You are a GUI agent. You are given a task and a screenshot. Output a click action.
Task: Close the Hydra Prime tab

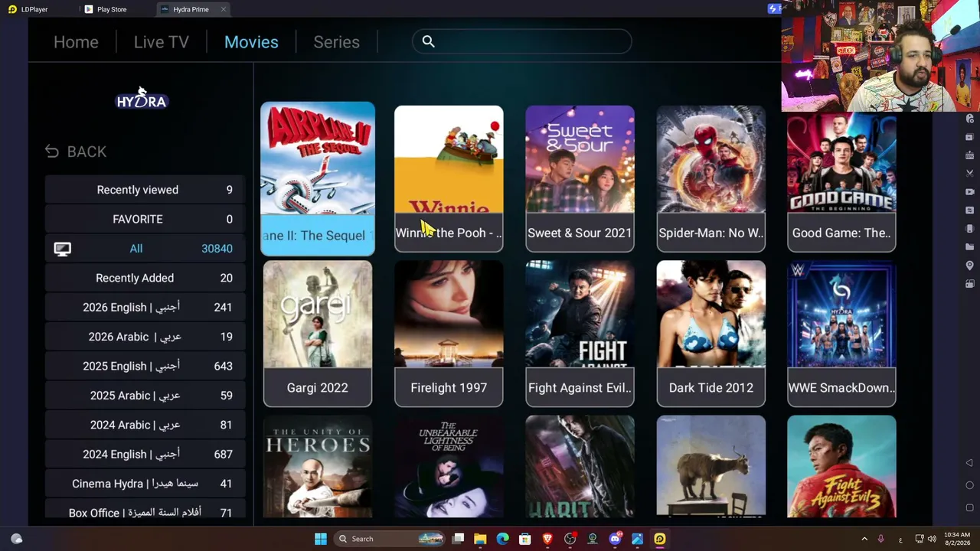pos(224,9)
